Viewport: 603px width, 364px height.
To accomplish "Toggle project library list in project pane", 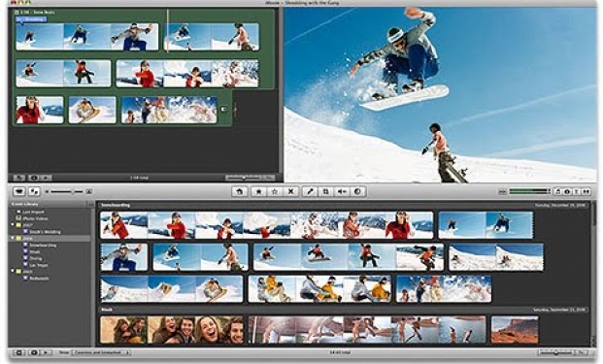I will click(x=19, y=178).
